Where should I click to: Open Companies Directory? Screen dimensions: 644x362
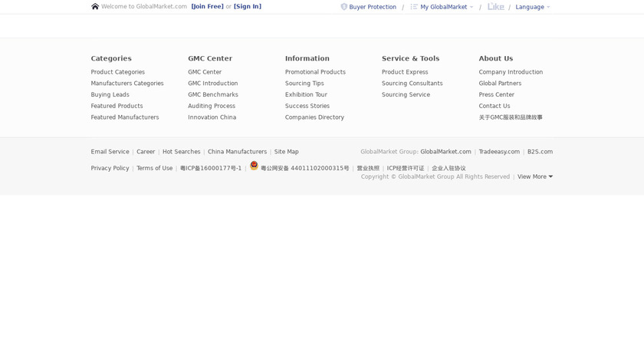[x=314, y=117]
